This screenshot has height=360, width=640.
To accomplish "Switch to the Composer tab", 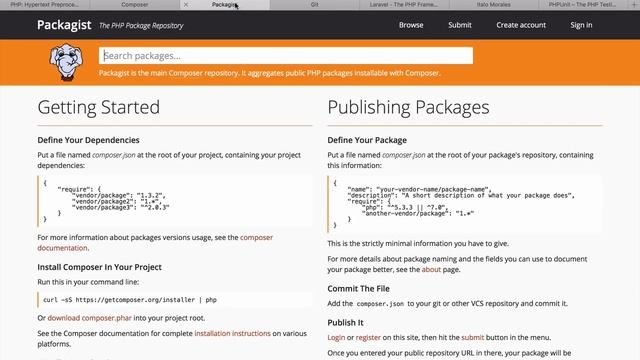I will point(135,4).
